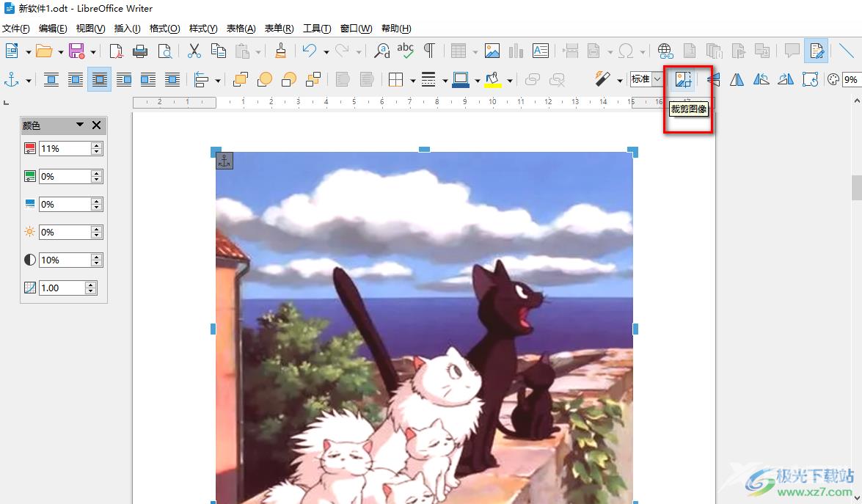This screenshot has height=504, width=862.
Task: Rotate the image 90° right
Action: point(786,80)
